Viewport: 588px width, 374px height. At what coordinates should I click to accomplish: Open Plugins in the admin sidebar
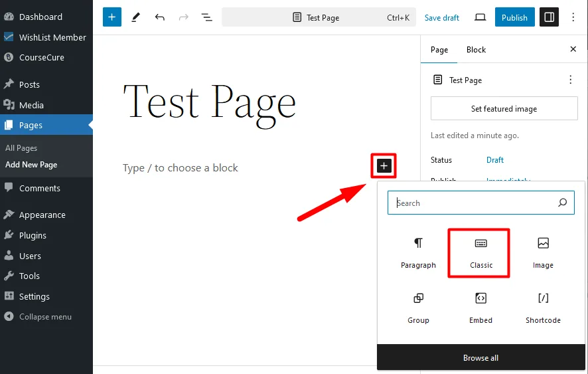pos(33,235)
